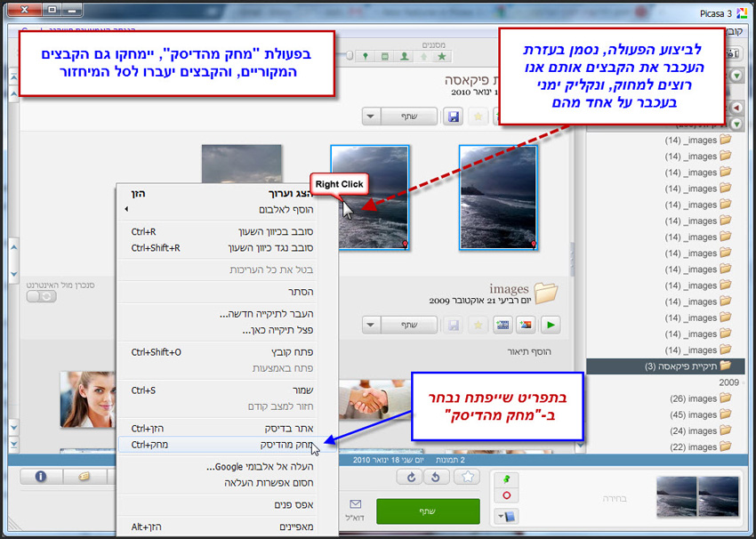Select the smiling woman thumbnail
Screen dimensions: 756x539
[88, 399]
